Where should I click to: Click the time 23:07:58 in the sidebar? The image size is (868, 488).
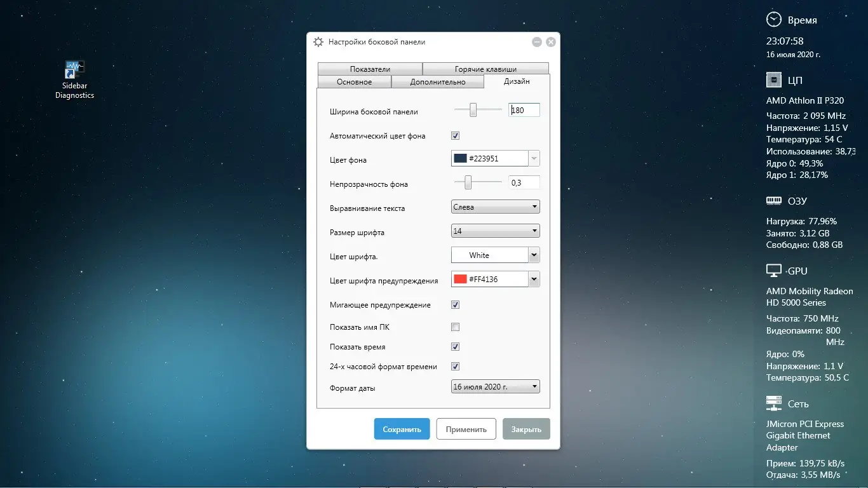pos(785,41)
